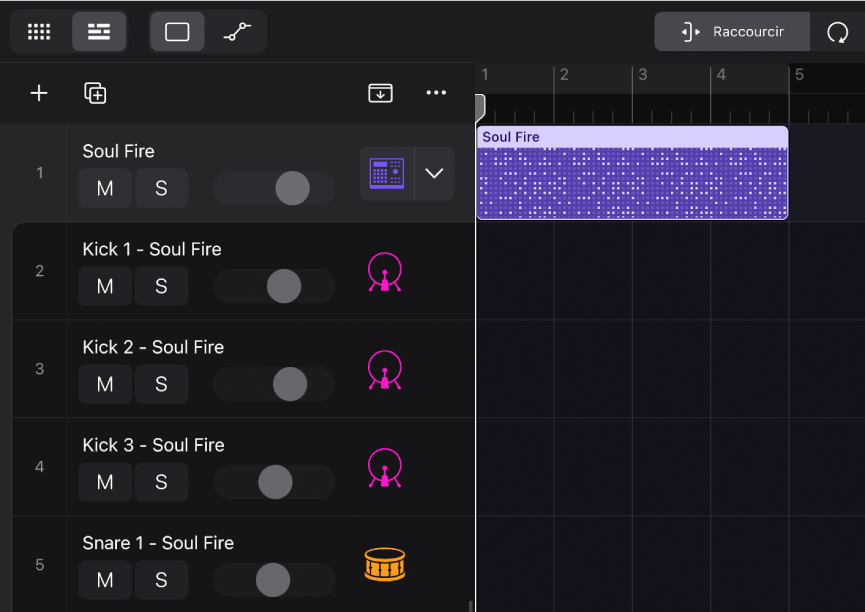Click the Raccourcir button
865x612 pixels.
[732, 31]
